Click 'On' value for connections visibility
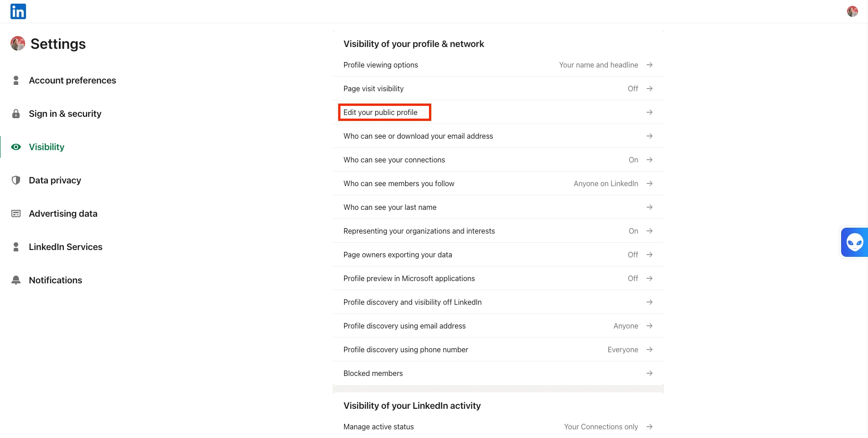Viewport: 868px width, 438px height. click(633, 160)
